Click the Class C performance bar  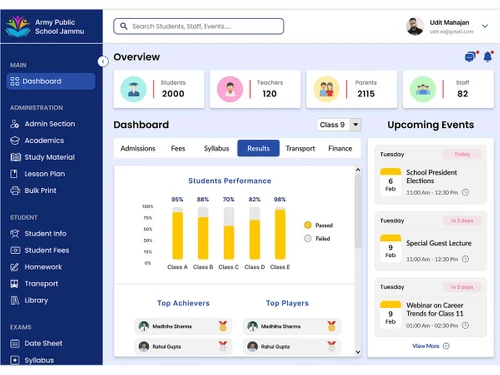[229, 233]
